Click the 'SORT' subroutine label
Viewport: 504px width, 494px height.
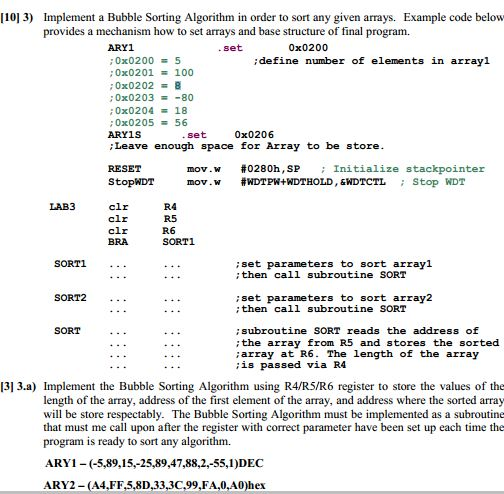[x=67, y=331]
